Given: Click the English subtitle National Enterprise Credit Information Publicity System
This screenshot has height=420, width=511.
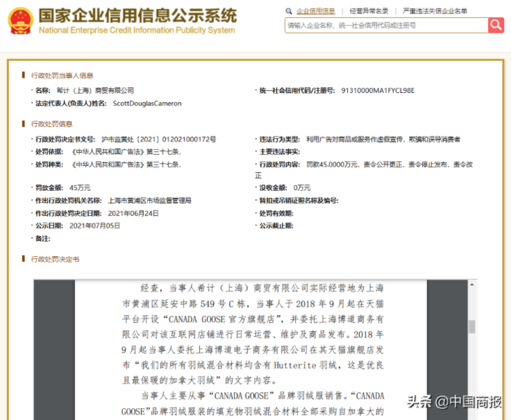Looking at the screenshot, I should [x=137, y=31].
